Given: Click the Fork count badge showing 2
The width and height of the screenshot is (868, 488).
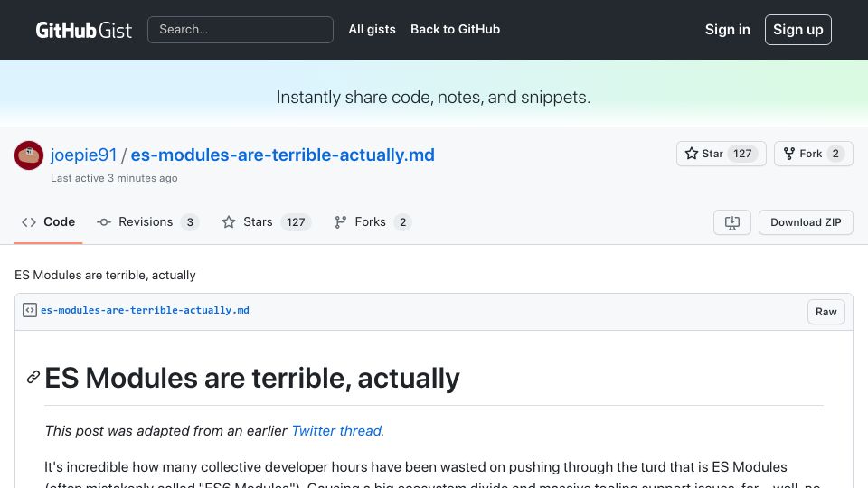Looking at the screenshot, I should point(835,154).
